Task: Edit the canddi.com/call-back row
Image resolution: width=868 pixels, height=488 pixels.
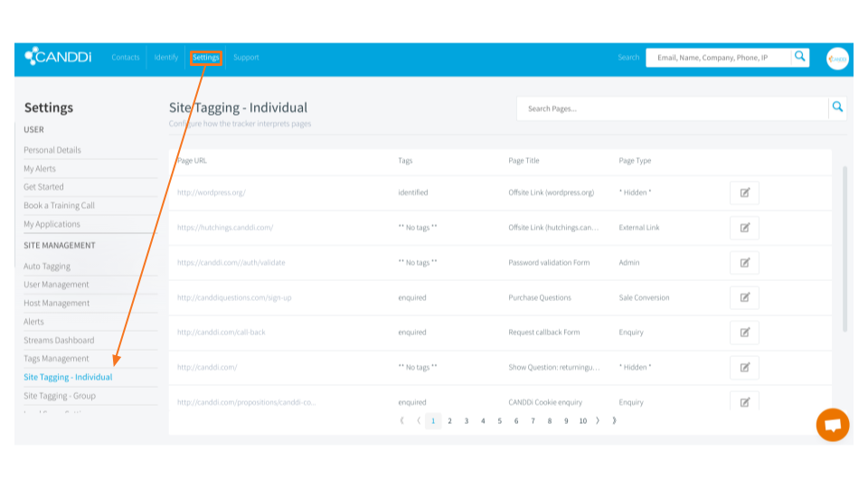Action: pos(744,333)
